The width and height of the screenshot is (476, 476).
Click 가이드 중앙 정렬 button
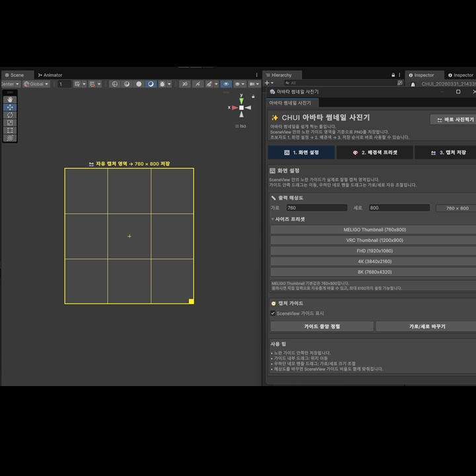pyautogui.click(x=322, y=327)
